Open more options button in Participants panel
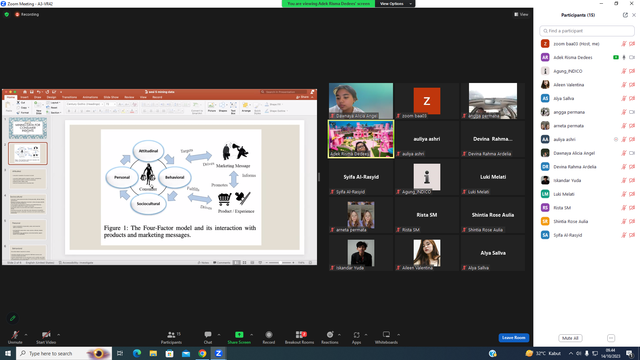This screenshot has width=640, height=360. click(611, 338)
